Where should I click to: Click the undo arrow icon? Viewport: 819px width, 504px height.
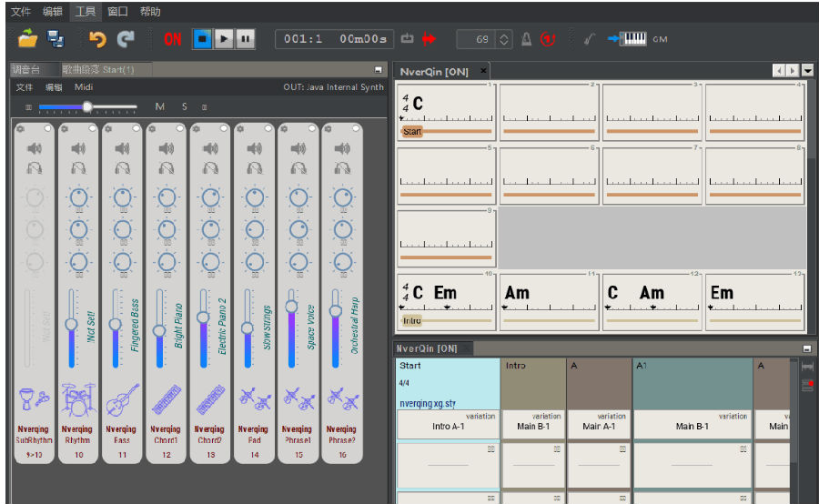[x=97, y=39]
